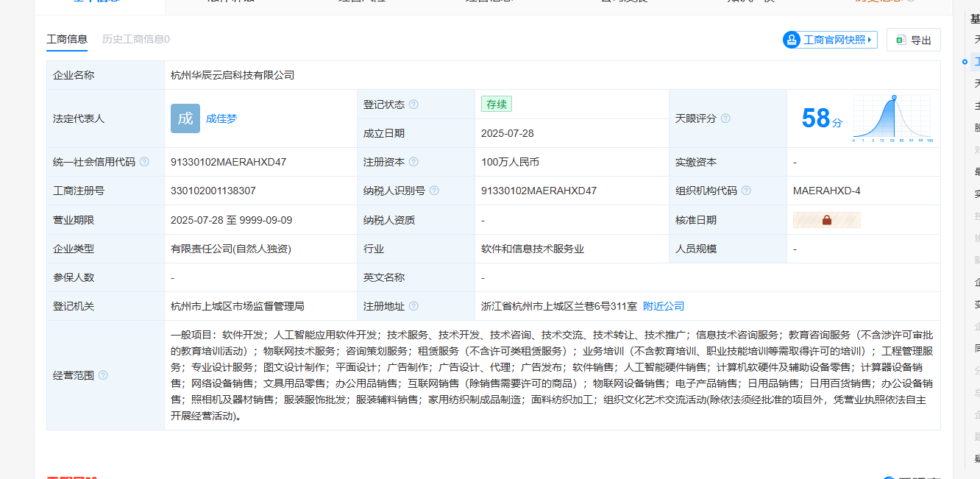Click help icon beside 天眼评分
980x479 pixels.
pos(725,118)
